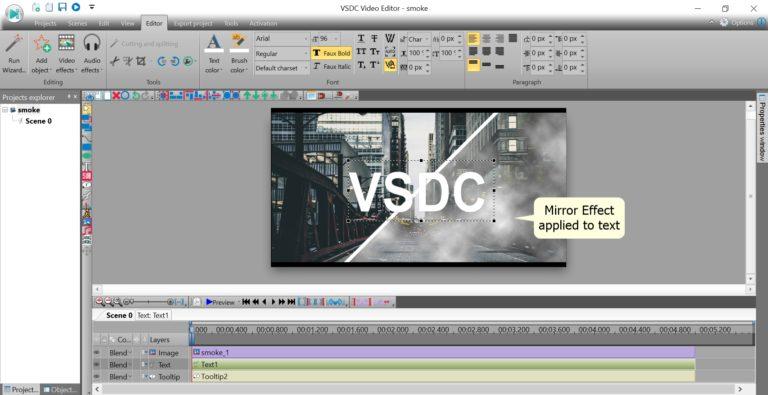
Task: Open the vertical Properties window panel
Action: coord(762,128)
